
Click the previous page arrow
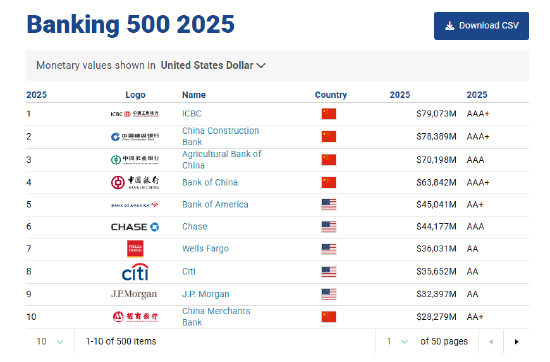click(x=491, y=342)
